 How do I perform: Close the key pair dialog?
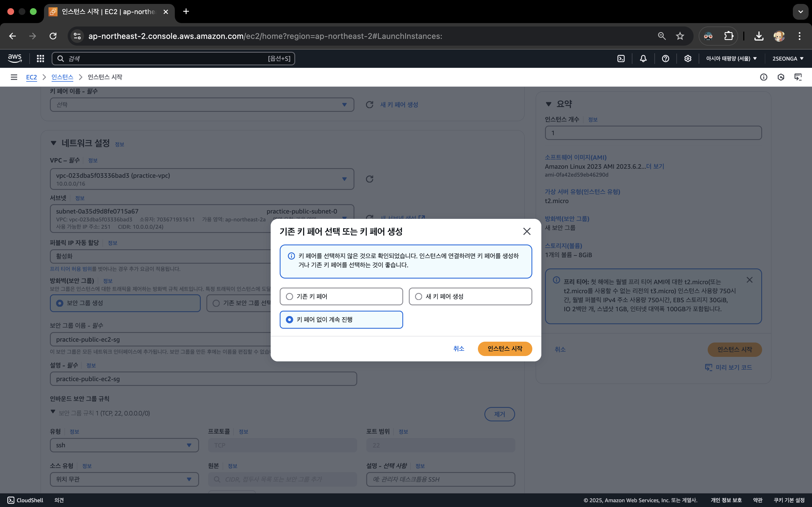pos(526,231)
